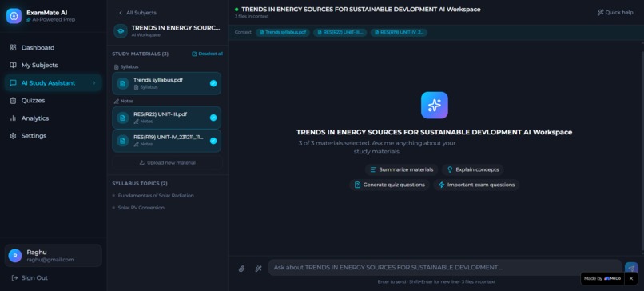The image size is (644, 291).
Task: Focus the Ask about TRENDS message field
Action: tap(445, 268)
